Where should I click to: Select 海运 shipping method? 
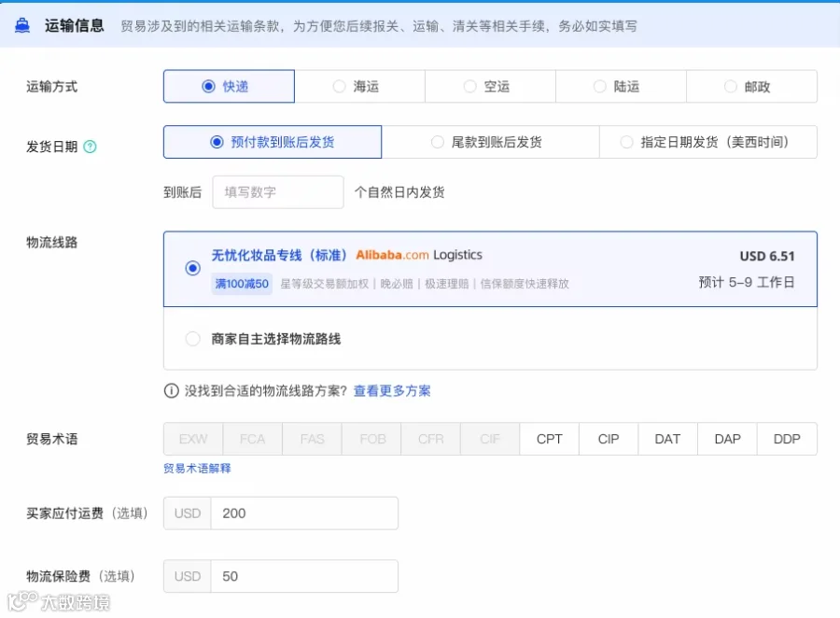pyautogui.click(x=359, y=86)
